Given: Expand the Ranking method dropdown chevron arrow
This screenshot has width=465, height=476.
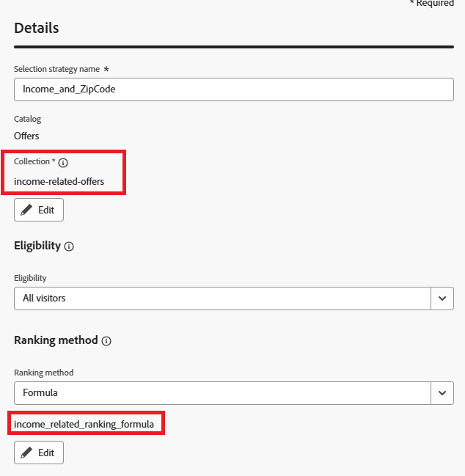Looking at the screenshot, I should pyautogui.click(x=442, y=392).
